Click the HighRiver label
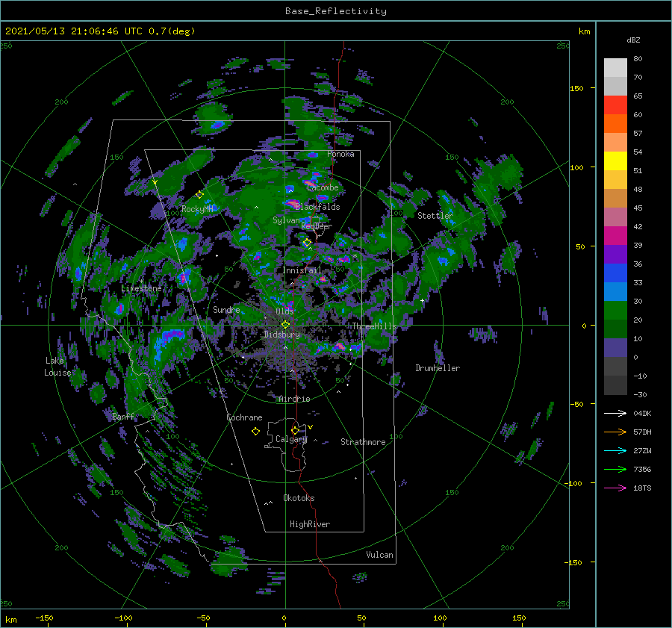672x628 pixels. [x=310, y=524]
